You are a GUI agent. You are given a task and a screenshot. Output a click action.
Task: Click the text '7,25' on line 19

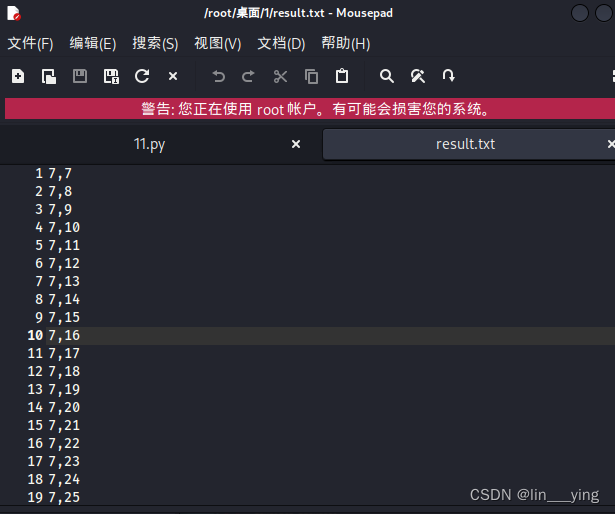[x=64, y=498]
